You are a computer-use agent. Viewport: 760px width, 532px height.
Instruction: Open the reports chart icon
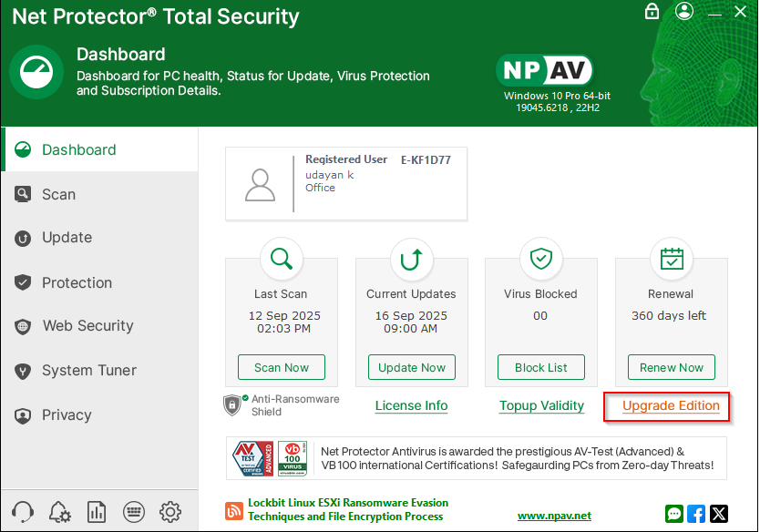coord(97,512)
